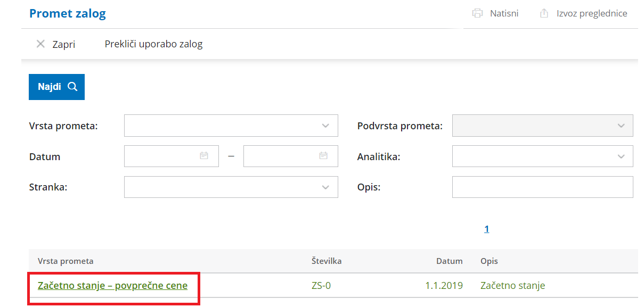Open the start date calendar picker
Image resolution: width=644 pixels, height=307 pixels.
click(x=204, y=156)
